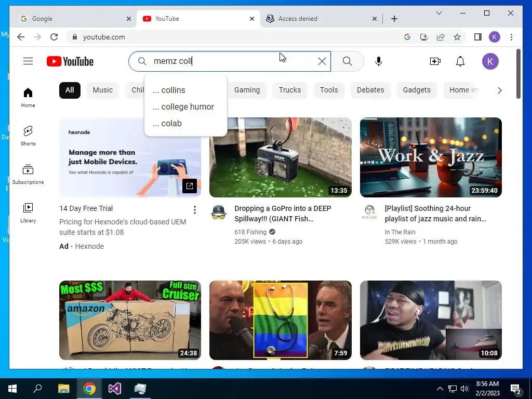Click the magnifier search button
The image size is (532, 399).
(x=347, y=61)
